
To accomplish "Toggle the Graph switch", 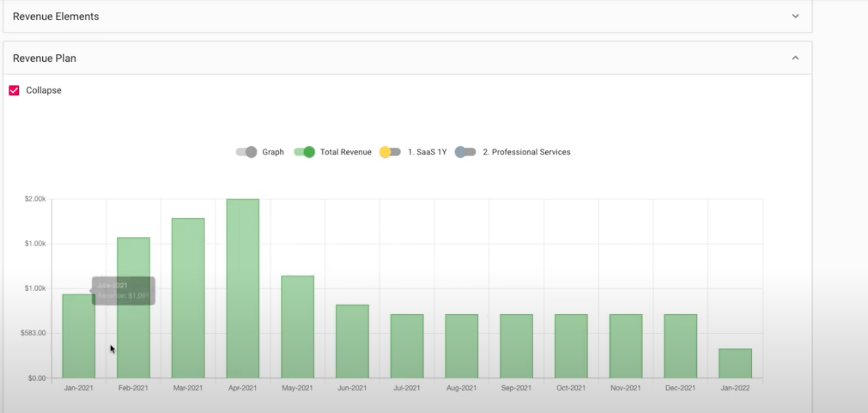I will [246, 152].
